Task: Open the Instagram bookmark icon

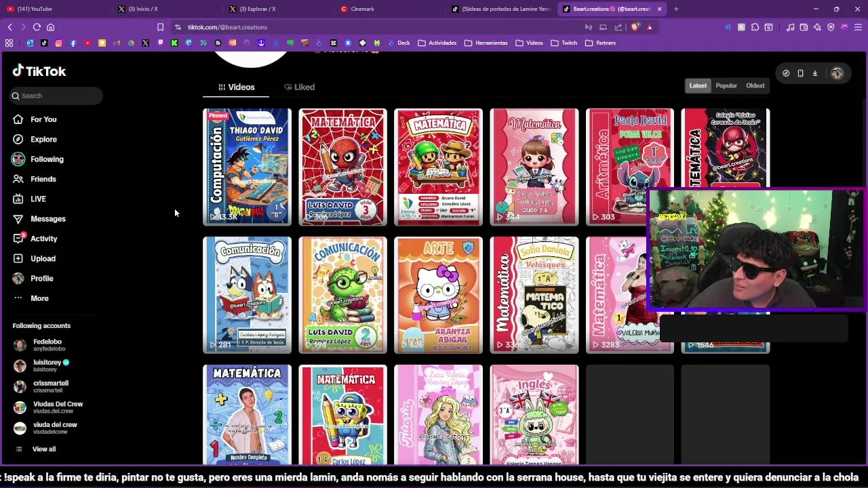Action: [x=58, y=43]
